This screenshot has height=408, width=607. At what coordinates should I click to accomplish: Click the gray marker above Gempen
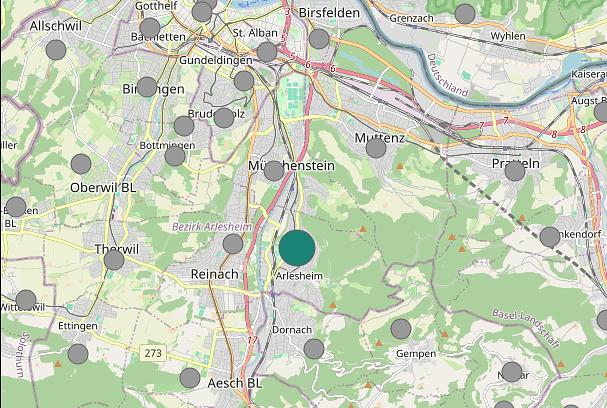point(401,329)
